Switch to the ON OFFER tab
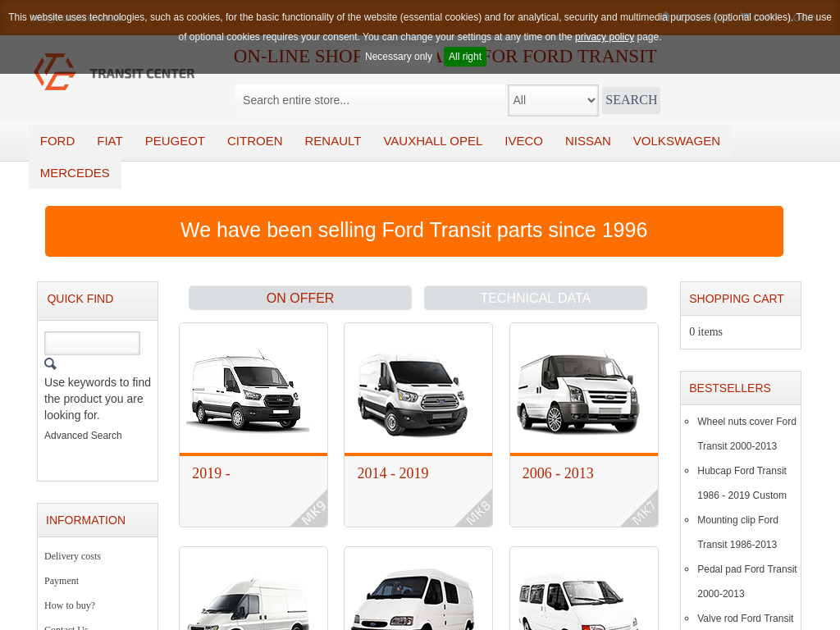 point(300,298)
